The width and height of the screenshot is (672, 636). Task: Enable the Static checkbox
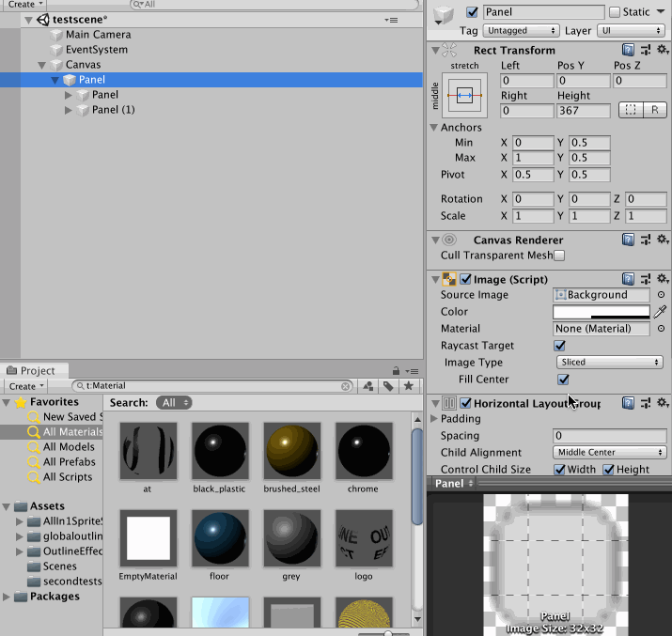[615, 12]
